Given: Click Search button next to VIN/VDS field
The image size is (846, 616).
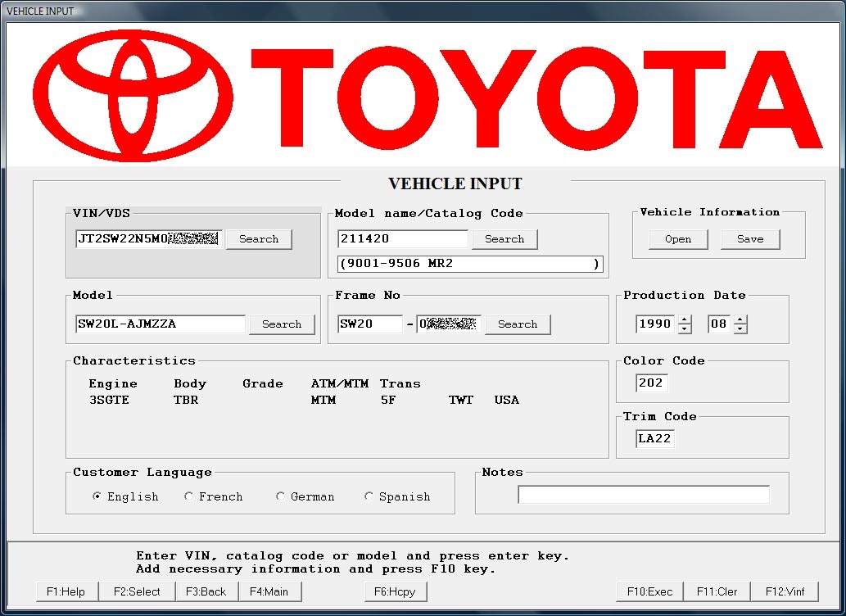Looking at the screenshot, I should coord(259,239).
